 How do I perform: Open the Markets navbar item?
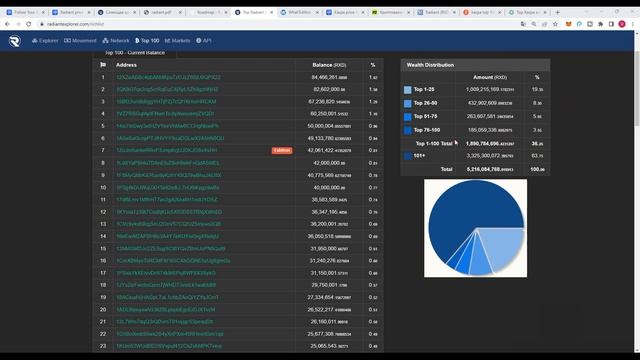(178, 41)
